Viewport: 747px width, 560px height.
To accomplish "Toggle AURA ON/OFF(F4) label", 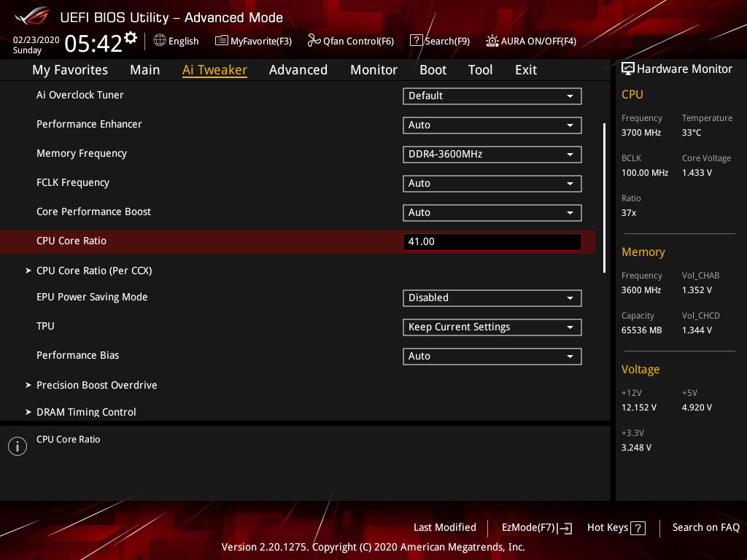I will click(538, 41).
